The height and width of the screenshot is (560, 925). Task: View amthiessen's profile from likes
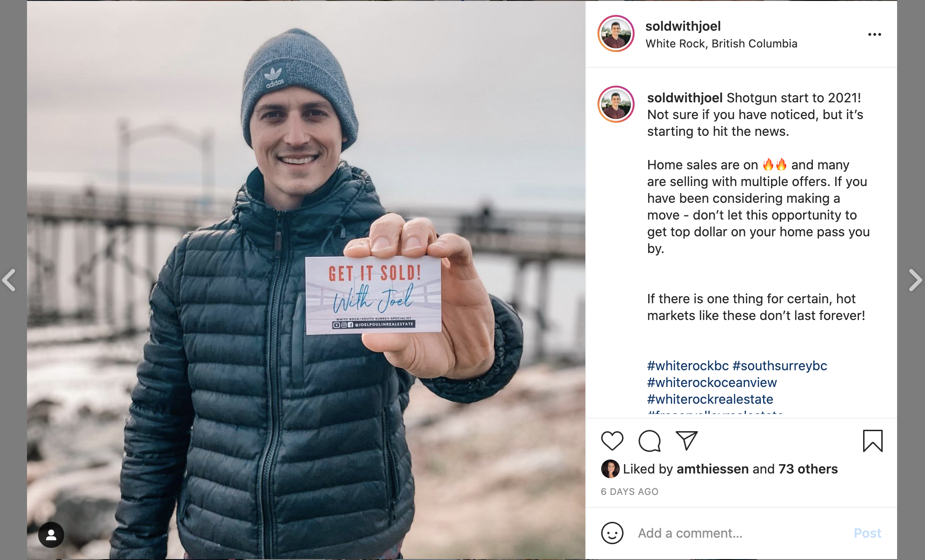click(x=712, y=469)
